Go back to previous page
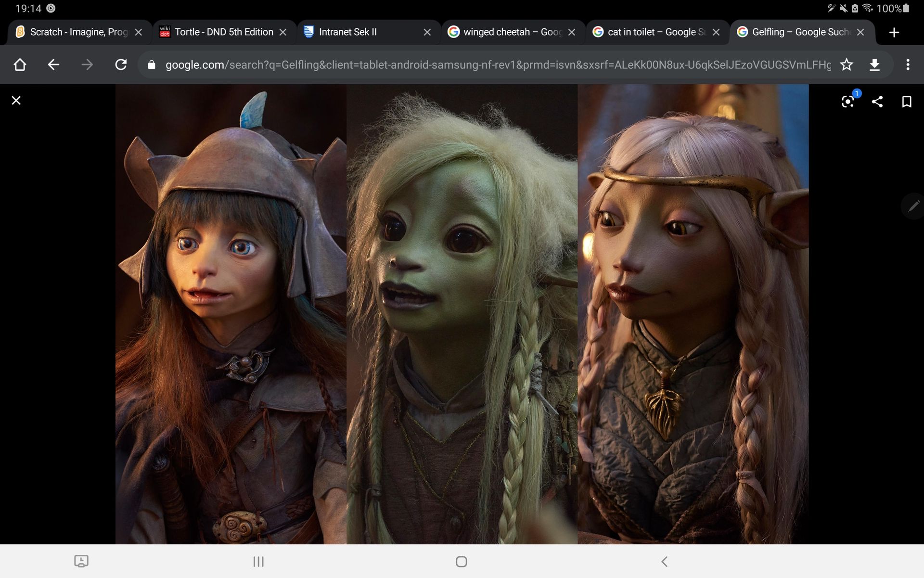The image size is (924, 578). [x=53, y=64]
